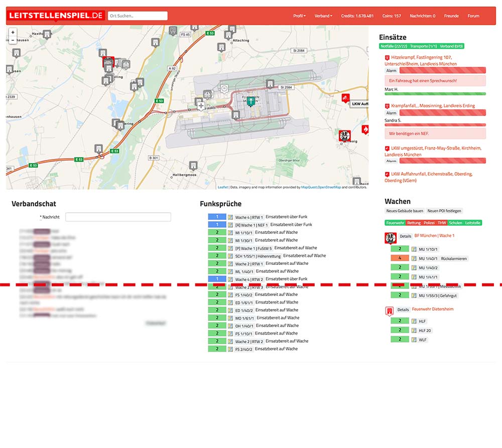The width and height of the screenshot is (502, 448).
Task: Toggle the Polizei station filter
Action: (x=429, y=223)
